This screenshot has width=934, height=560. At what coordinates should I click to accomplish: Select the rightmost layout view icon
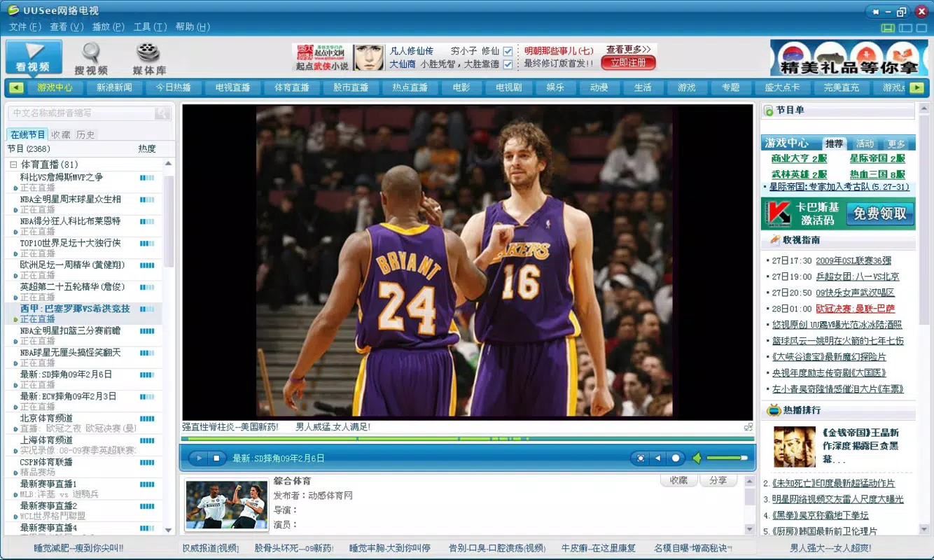click(x=923, y=28)
